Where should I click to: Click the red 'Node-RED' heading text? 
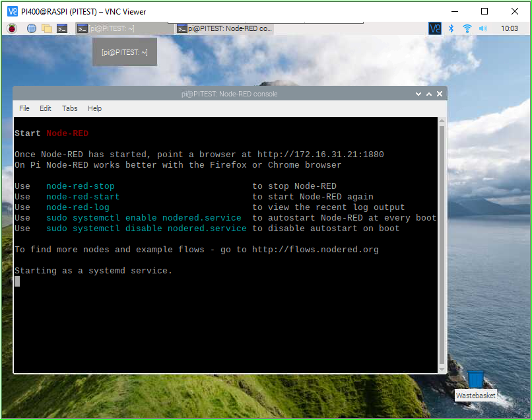click(x=67, y=133)
